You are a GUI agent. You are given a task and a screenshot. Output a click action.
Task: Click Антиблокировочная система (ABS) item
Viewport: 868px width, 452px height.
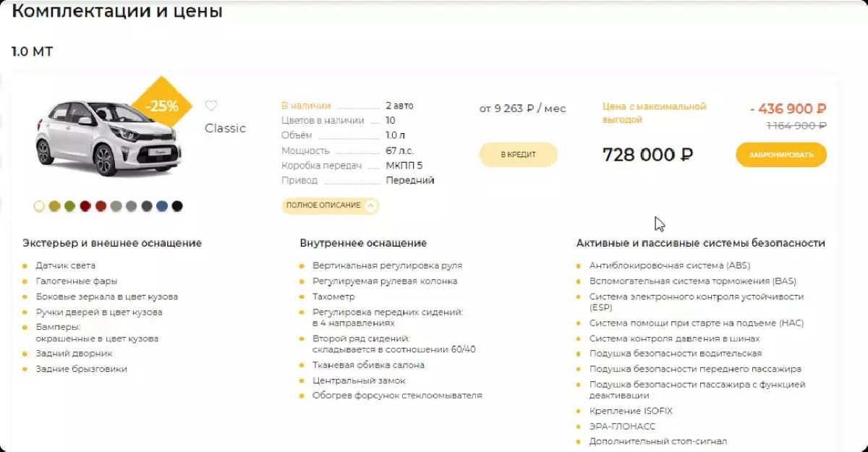[670, 265]
